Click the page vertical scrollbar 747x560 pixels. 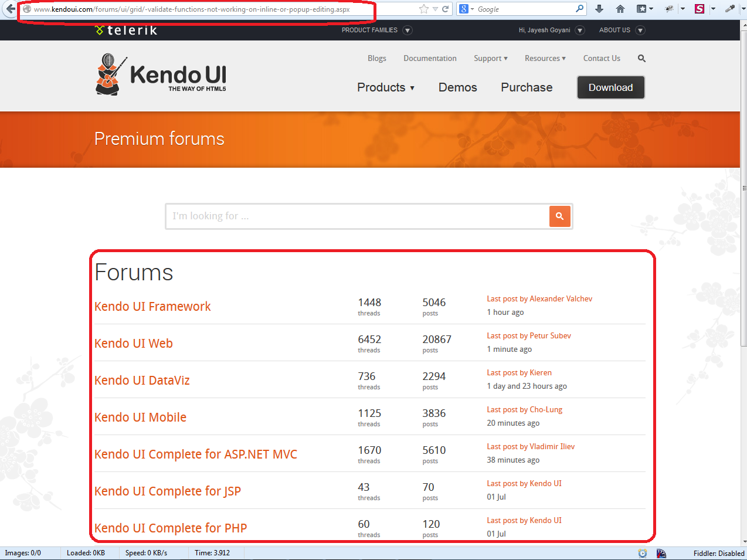tap(744, 188)
